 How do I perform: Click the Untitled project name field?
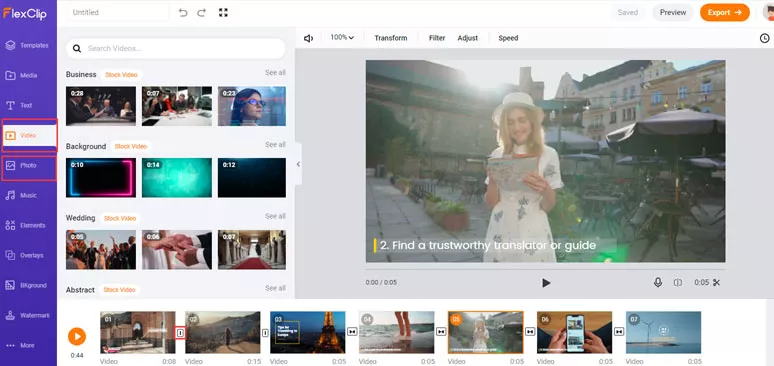click(117, 13)
